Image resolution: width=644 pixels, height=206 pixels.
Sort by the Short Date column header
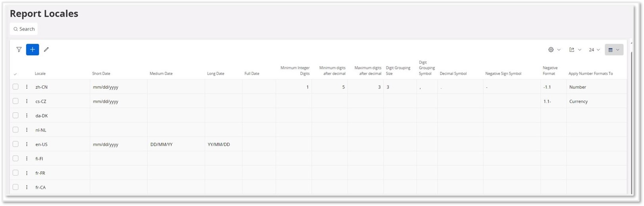(x=101, y=73)
